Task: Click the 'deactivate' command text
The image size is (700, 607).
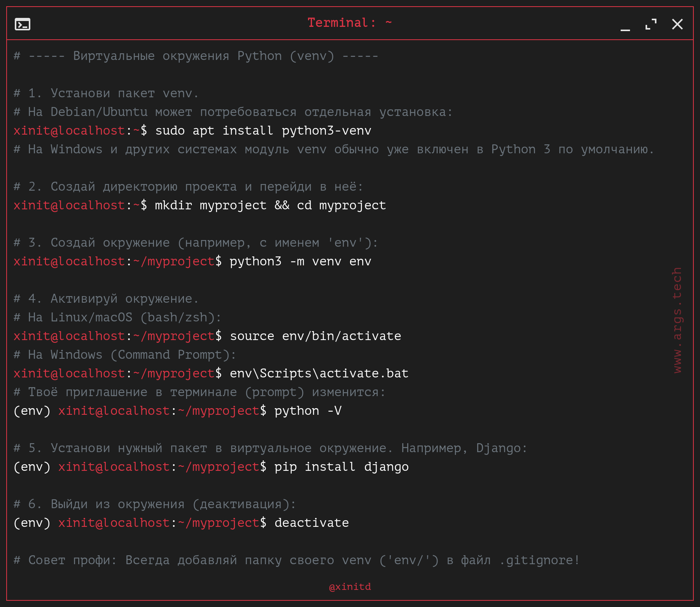Action: [311, 523]
